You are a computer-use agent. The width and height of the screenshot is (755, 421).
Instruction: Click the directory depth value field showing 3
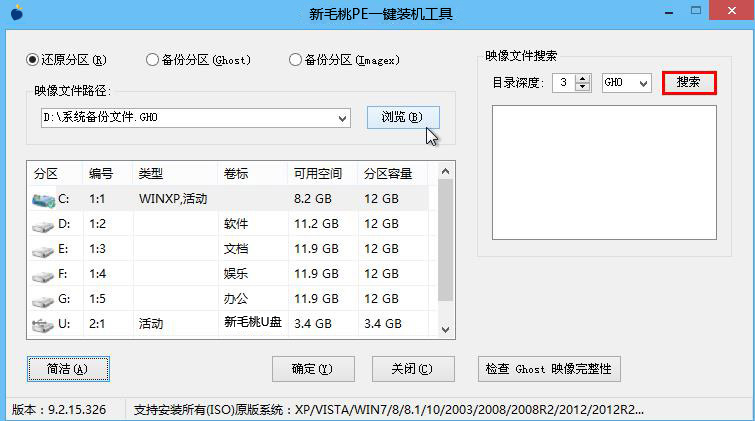564,83
